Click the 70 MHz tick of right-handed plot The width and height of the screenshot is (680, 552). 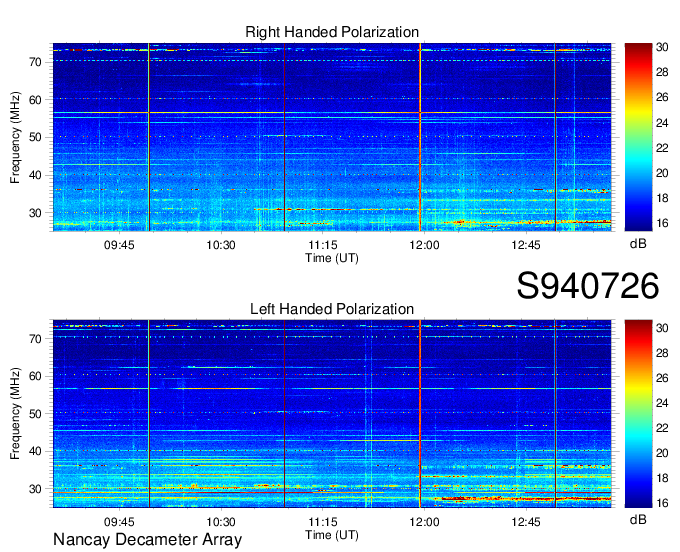36,62
